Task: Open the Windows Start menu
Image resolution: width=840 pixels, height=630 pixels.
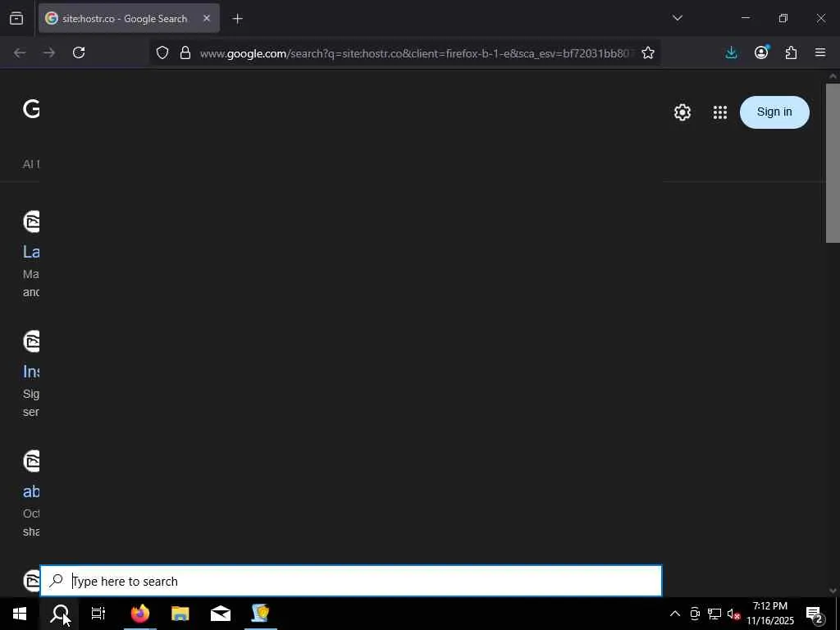Action: coord(20,614)
